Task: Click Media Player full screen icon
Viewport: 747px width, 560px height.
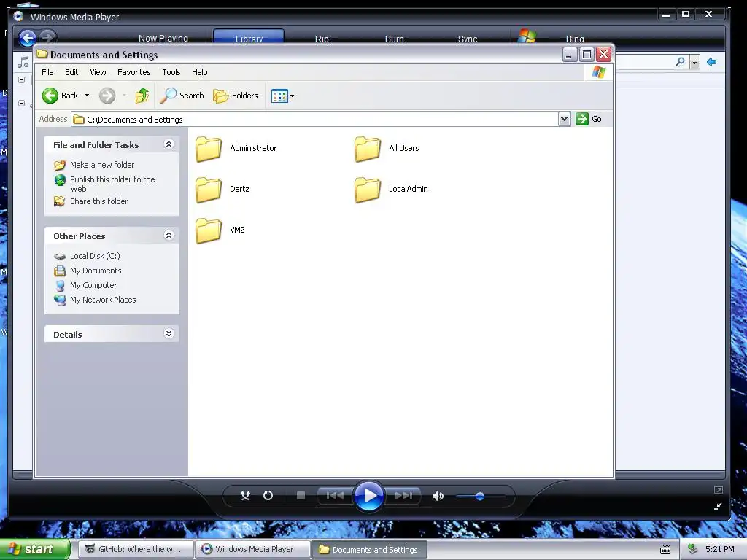Action: [719, 489]
